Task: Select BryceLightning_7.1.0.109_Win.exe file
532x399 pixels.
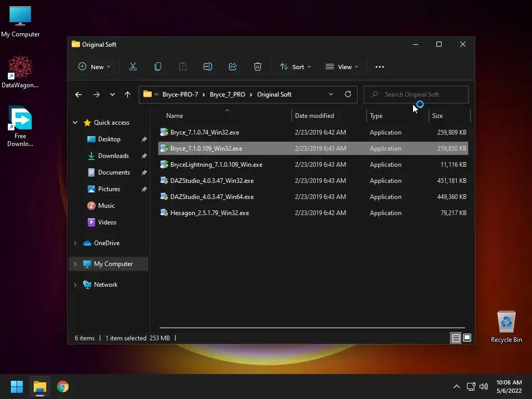Action: (x=313, y=165)
